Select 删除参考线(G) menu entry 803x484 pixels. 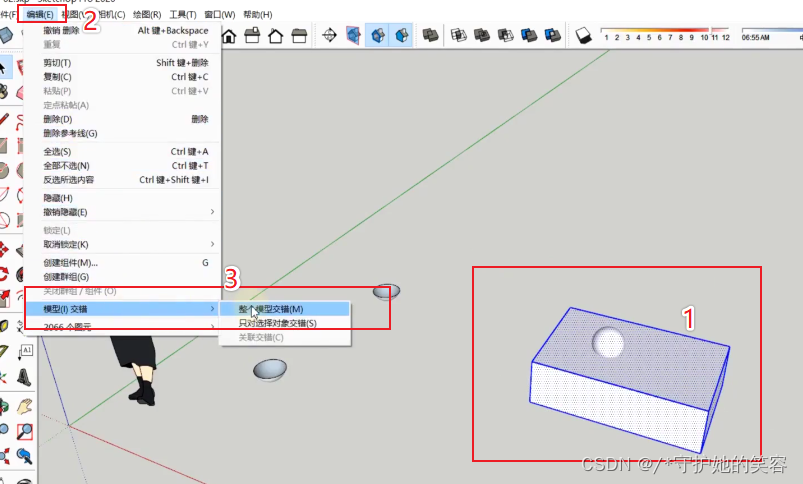pyautogui.click(x=123, y=133)
